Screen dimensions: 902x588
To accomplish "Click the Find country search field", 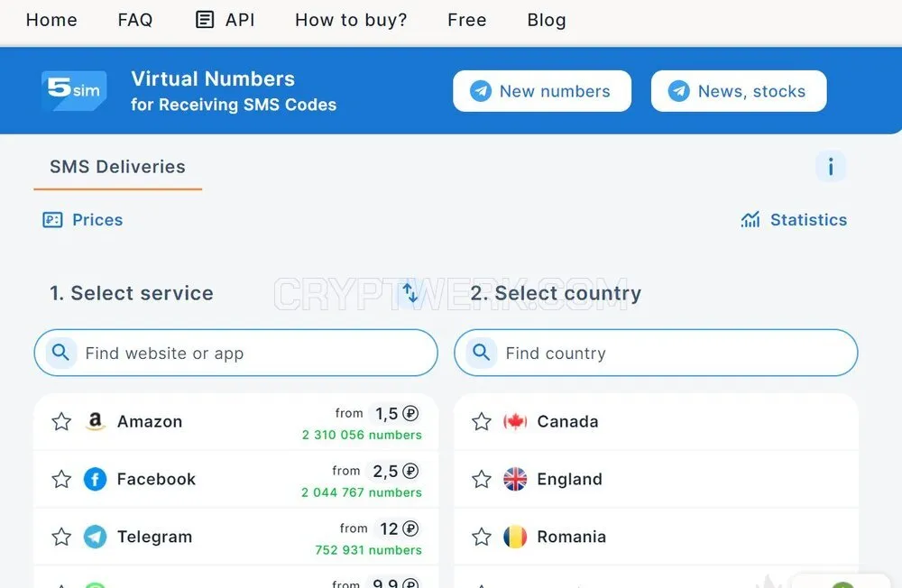I will pos(656,353).
